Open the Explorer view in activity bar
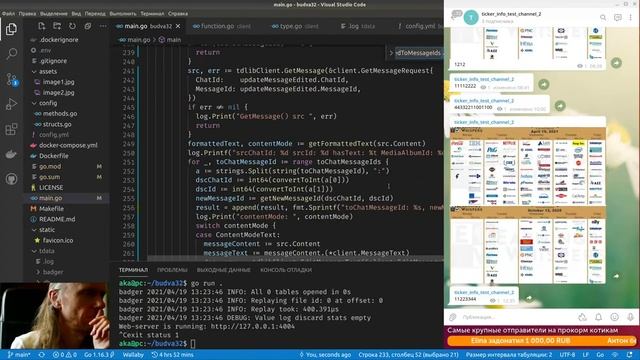 tap(11, 29)
